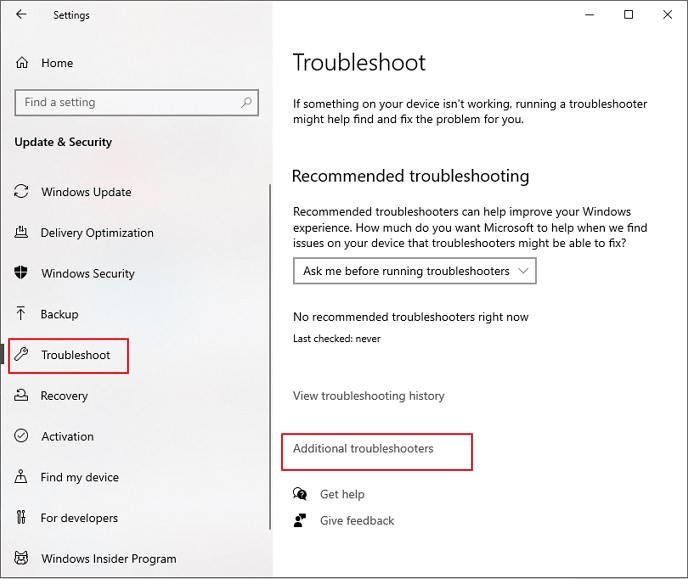Click the Windows Update refresh icon
Screen dimensions: 688x579
pos(21,192)
